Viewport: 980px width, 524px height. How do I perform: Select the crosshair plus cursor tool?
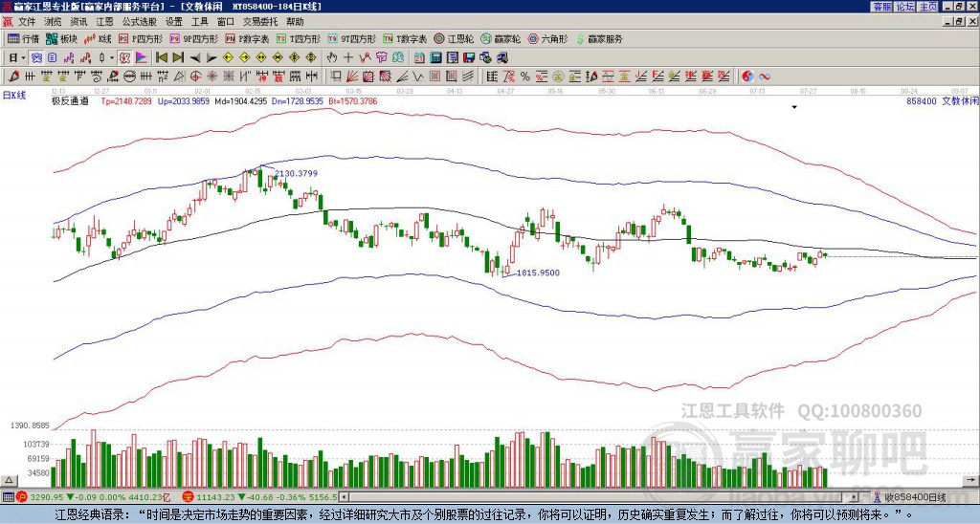pyautogui.click(x=348, y=57)
